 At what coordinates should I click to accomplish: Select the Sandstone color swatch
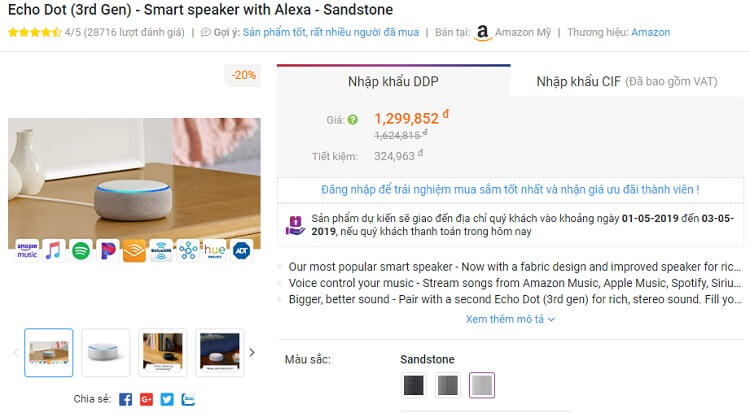482,385
